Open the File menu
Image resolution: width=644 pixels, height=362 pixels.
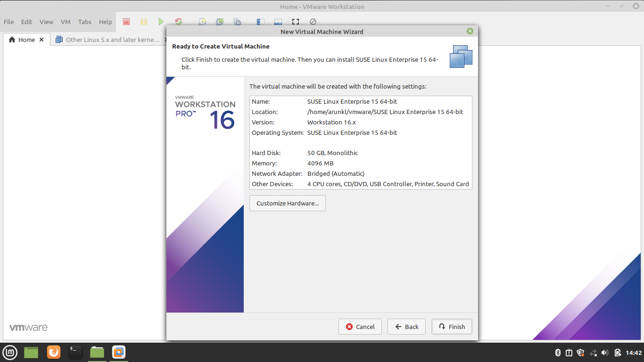(9, 22)
